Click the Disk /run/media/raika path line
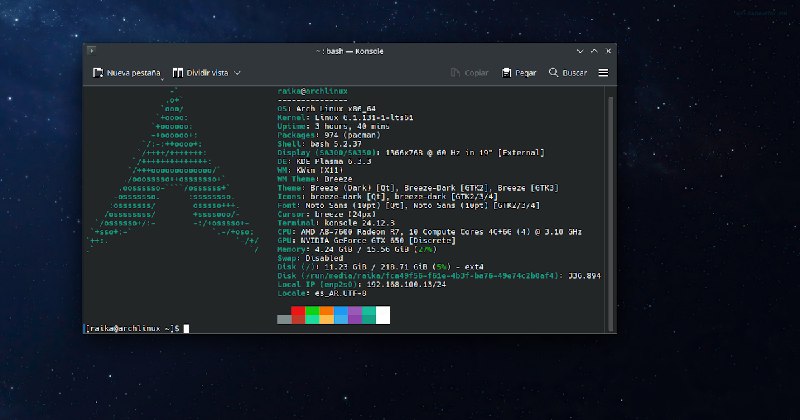Image resolution: width=800 pixels, height=420 pixels. coord(439,276)
